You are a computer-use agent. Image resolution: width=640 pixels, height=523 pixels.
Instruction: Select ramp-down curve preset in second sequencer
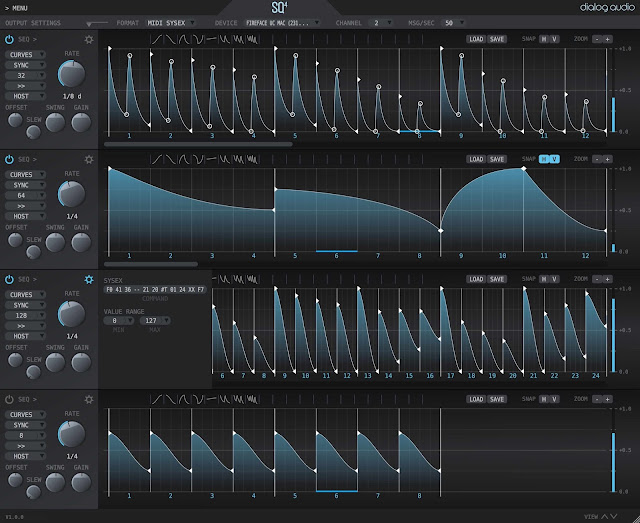tap(171, 159)
